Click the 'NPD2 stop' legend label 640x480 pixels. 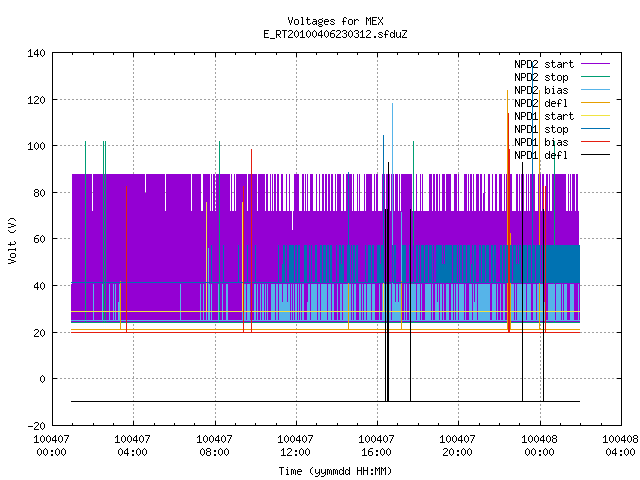click(x=541, y=77)
